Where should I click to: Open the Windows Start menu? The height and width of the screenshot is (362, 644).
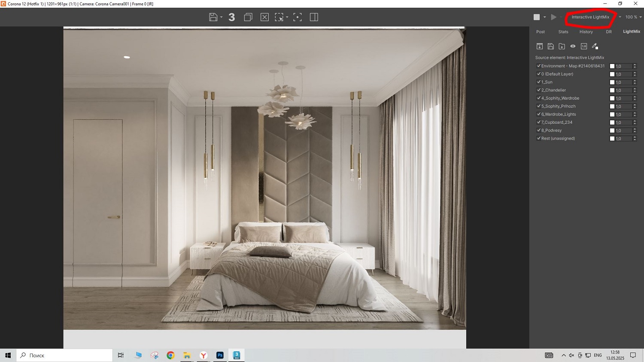[8, 355]
